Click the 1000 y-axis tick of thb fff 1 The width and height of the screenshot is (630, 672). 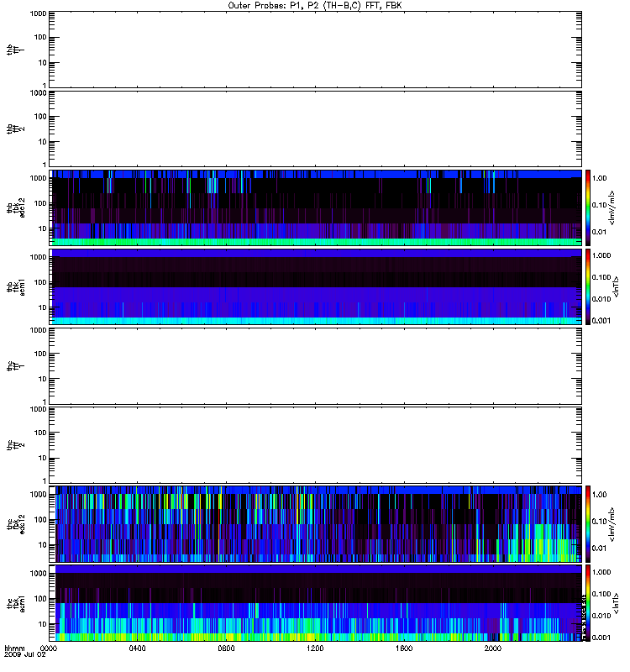pyautogui.click(x=38, y=13)
